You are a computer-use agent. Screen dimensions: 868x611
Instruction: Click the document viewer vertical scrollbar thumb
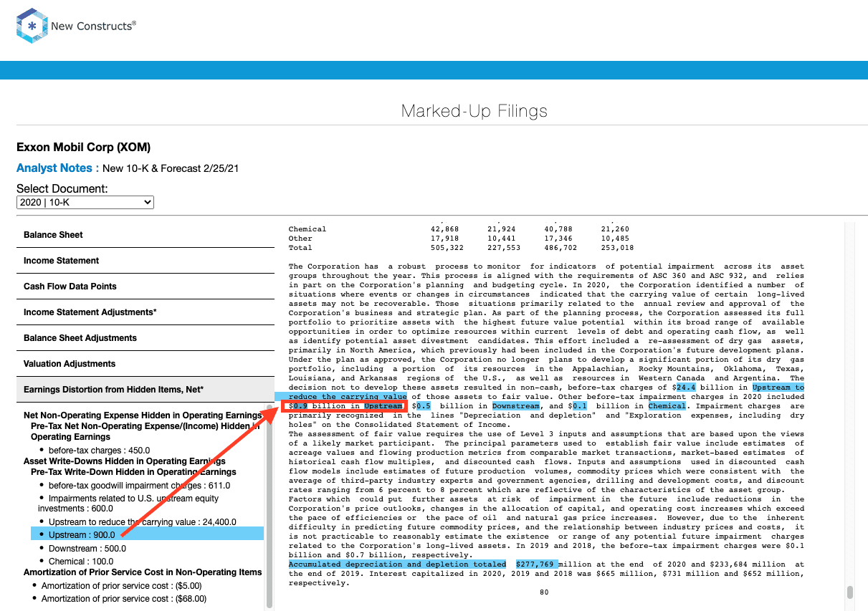pyautogui.click(x=849, y=592)
